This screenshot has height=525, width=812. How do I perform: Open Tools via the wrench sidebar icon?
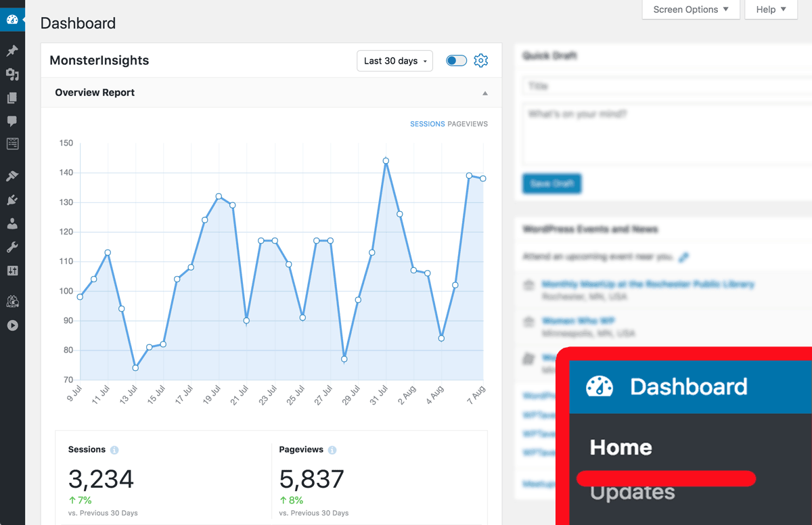pyautogui.click(x=12, y=248)
